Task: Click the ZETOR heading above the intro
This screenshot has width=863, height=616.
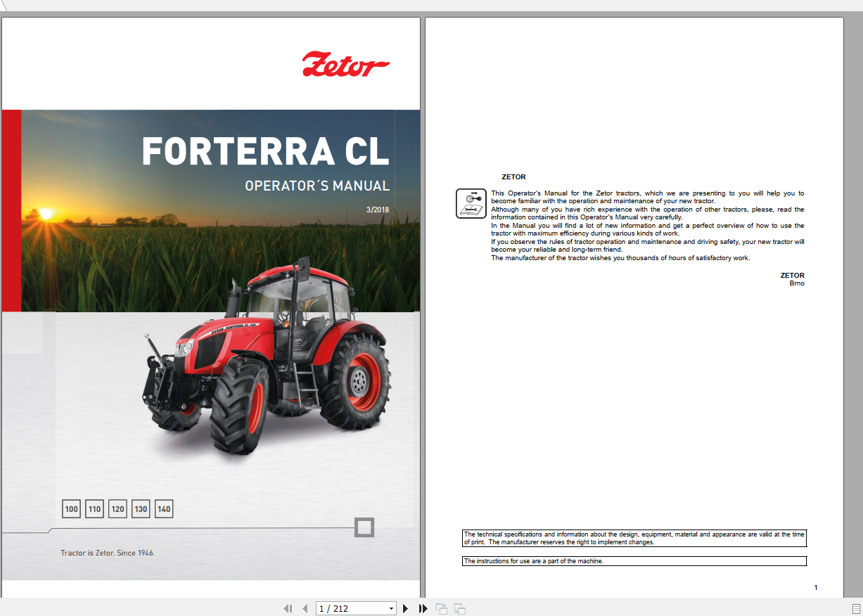Action: 513,177
